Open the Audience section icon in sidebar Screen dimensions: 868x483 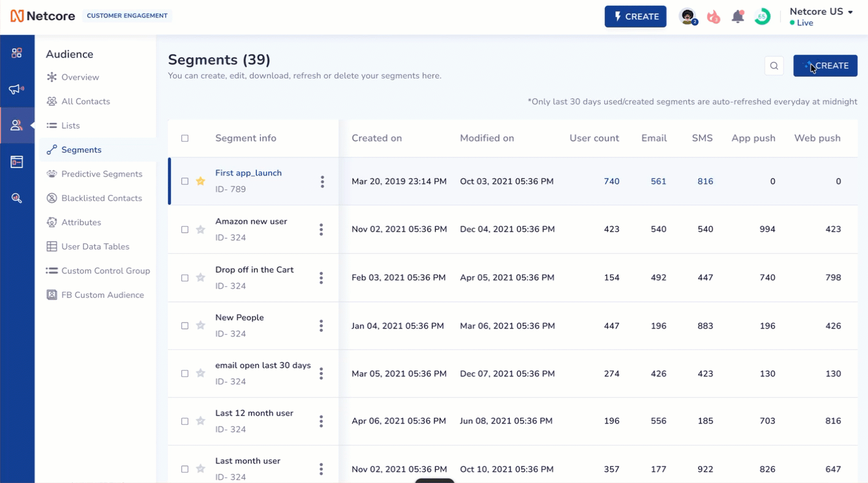point(17,125)
